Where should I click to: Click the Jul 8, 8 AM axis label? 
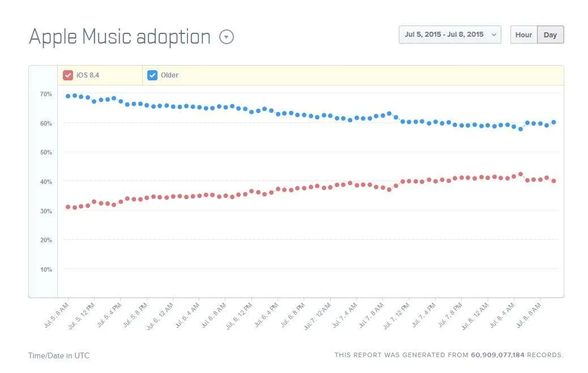529,315
